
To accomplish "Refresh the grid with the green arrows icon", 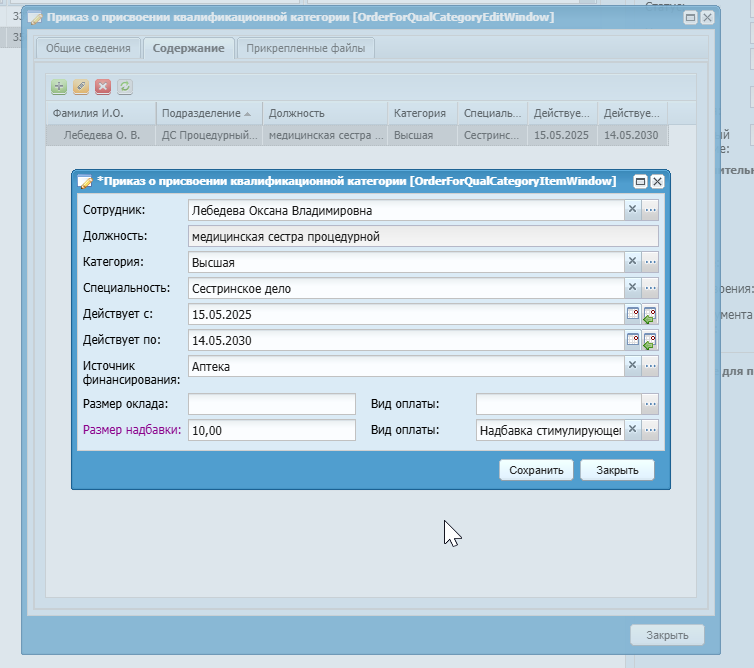I will click(x=125, y=87).
